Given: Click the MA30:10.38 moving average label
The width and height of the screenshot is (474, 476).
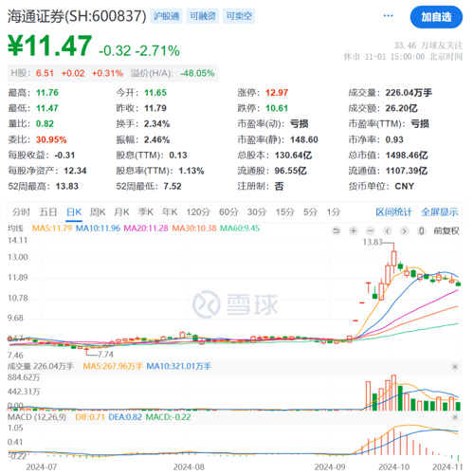Looking at the screenshot, I should tap(194, 229).
